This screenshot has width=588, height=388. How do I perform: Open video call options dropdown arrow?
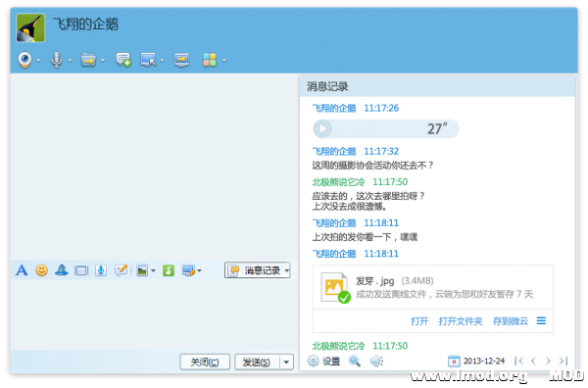point(38,61)
